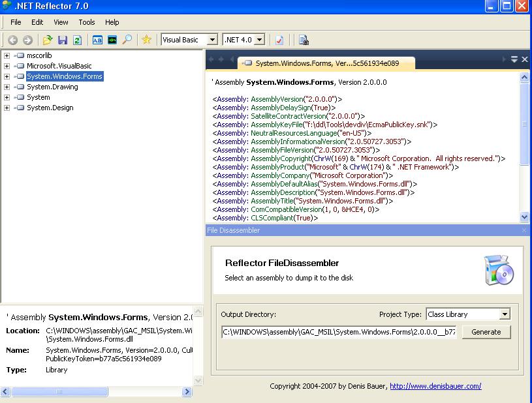532x403 pixels.
Task: Expand the System.Design tree node
Action: tap(7, 108)
